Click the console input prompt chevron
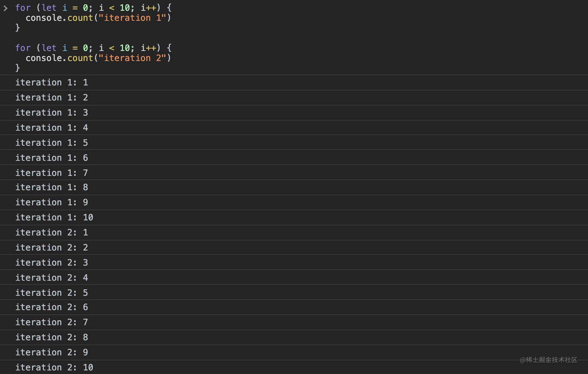This screenshot has height=374, width=588. click(5, 8)
